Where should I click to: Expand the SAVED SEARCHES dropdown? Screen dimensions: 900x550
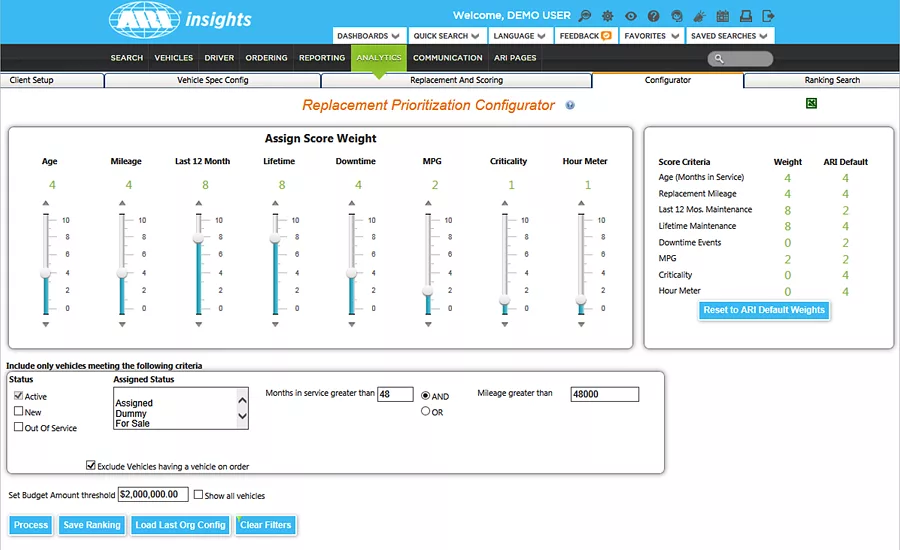tap(730, 36)
